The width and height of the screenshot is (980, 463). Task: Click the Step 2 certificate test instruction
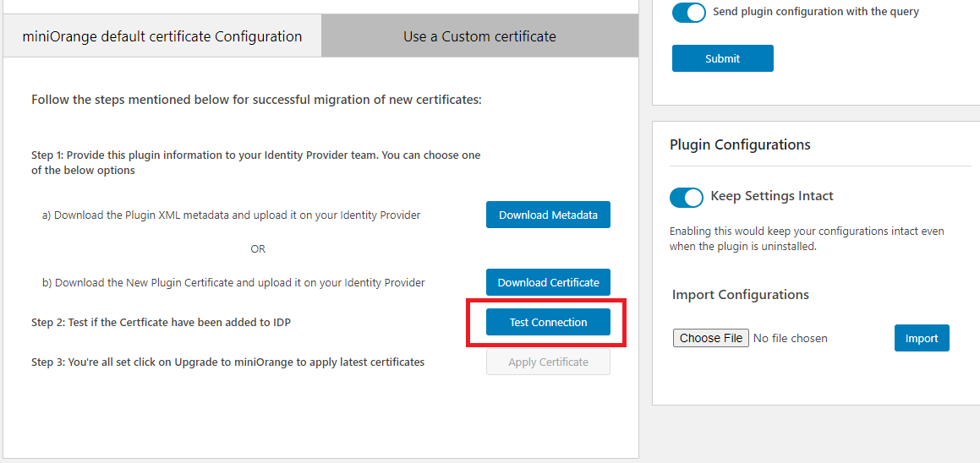point(162,323)
